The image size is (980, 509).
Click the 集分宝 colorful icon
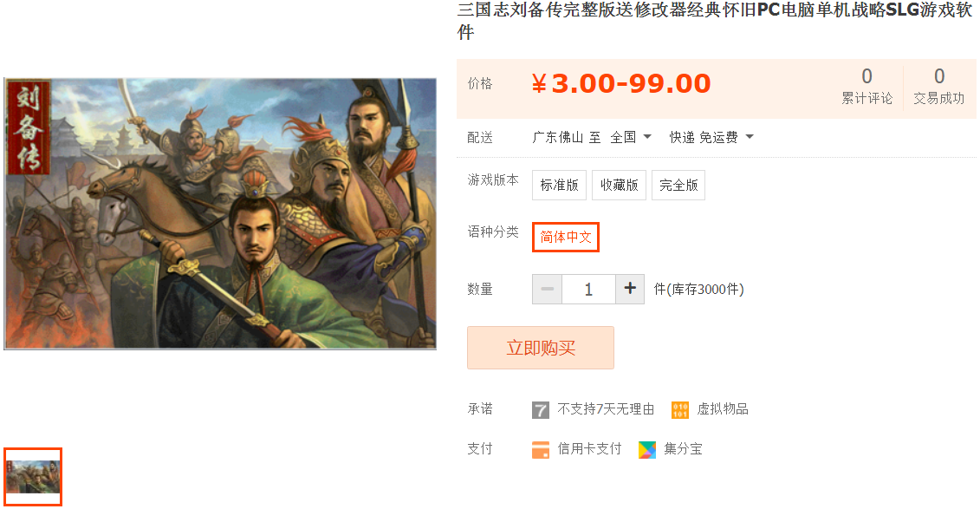click(x=647, y=450)
